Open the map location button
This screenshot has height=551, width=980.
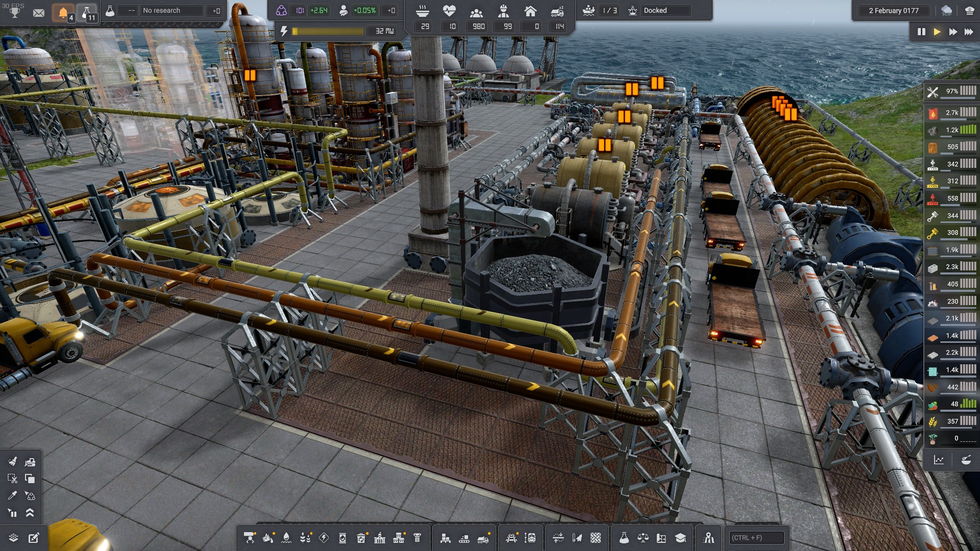(x=708, y=538)
